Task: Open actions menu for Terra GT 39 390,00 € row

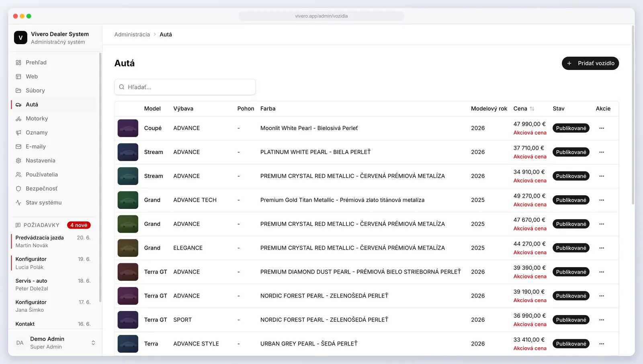Action: [602, 272]
